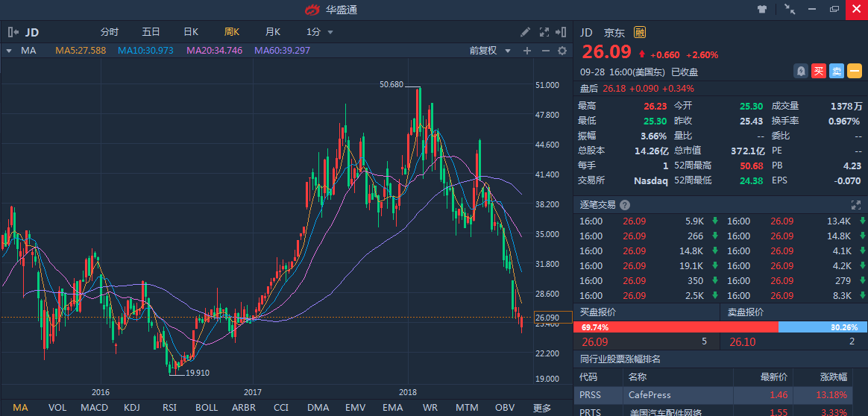868x416 pixels.
Task: Click the red 买 buy button
Action: tap(819, 71)
